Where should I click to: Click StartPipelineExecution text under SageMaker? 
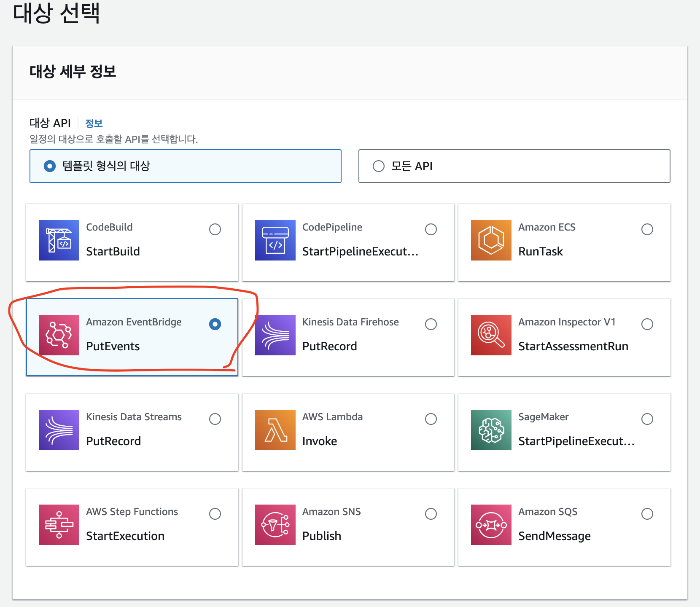tap(576, 441)
